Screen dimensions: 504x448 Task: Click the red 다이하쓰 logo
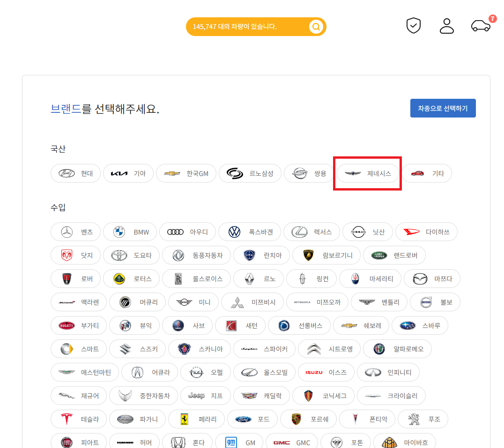point(411,232)
